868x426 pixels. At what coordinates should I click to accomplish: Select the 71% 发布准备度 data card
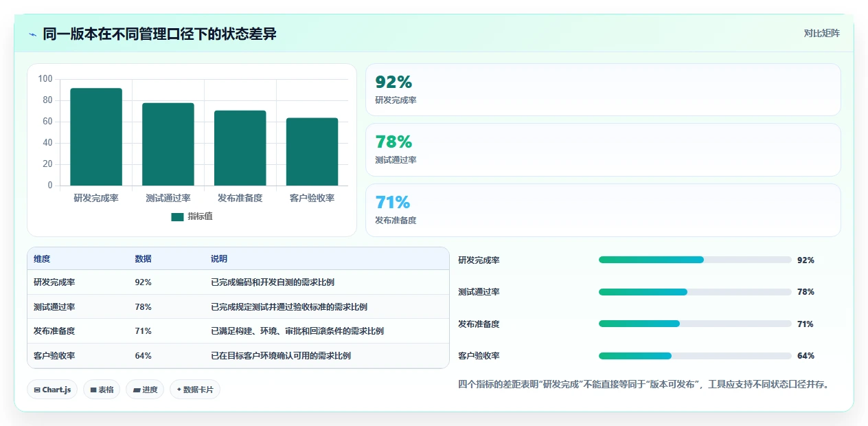(603, 210)
